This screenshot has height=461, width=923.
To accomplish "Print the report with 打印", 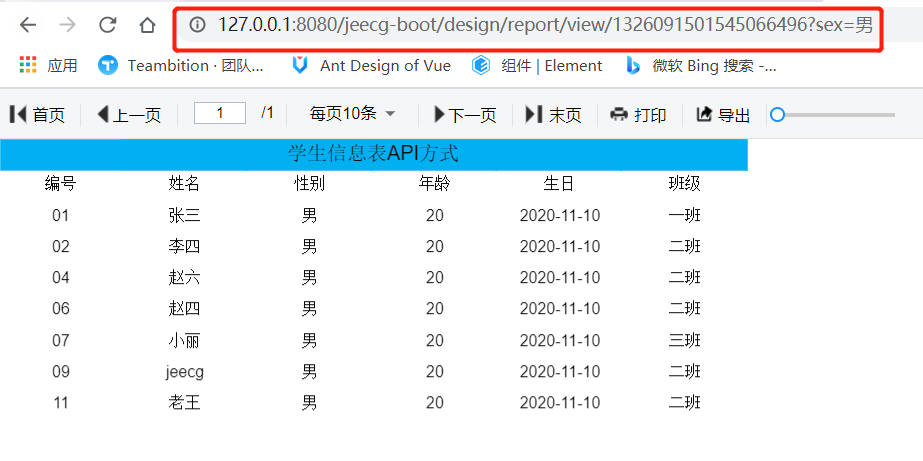I will coord(638,114).
